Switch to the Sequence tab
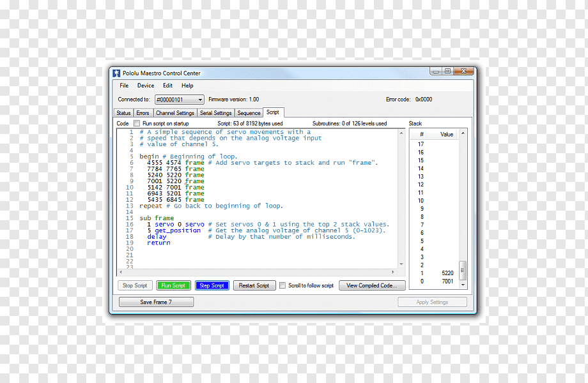The height and width of the screenshot is (383, 588). pyautogui.click(x=249, y=113)
